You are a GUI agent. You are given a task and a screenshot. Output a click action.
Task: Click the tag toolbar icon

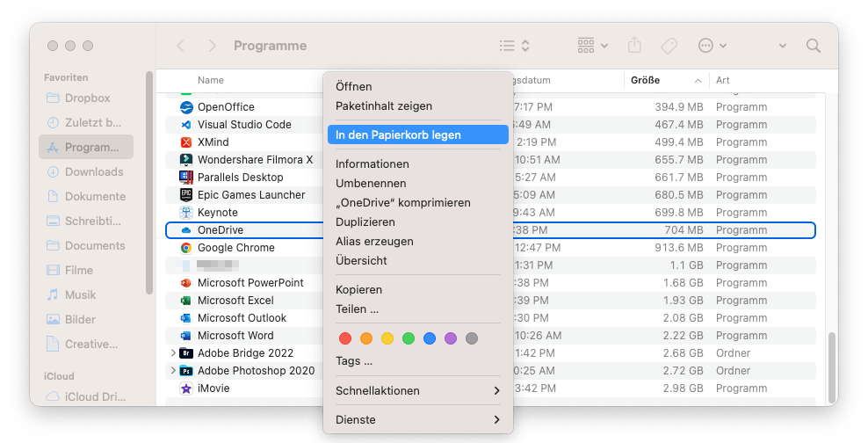(x=669, y=46)
